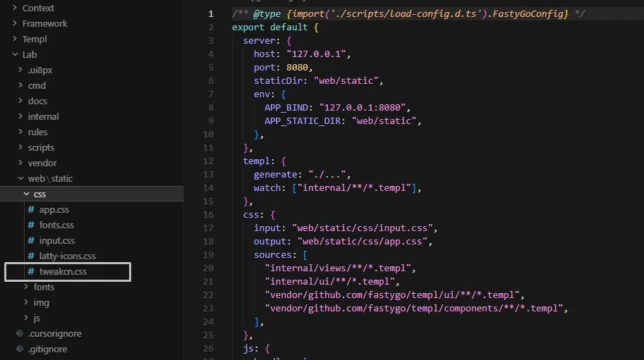Image resolution: width=644 pixels, height=360 pixels.
Task: Click the CSS icon beside fonts.css
Action: 31,225
